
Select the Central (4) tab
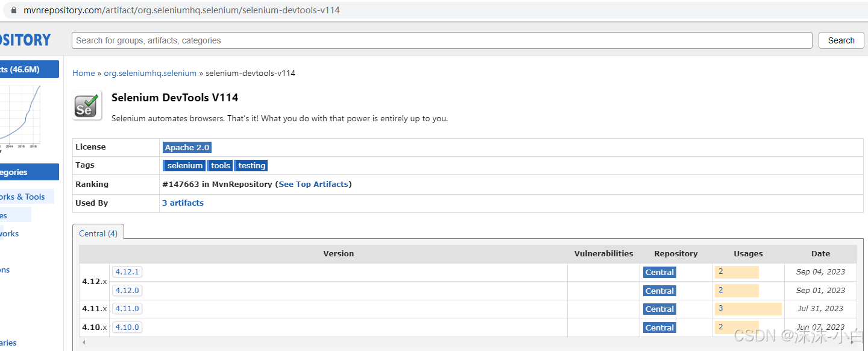98,233
